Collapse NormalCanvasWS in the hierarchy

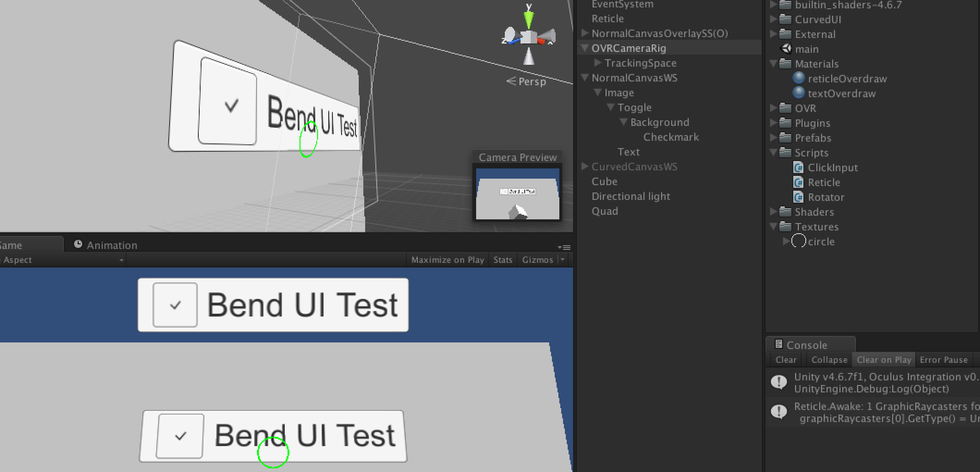pyautogui.click(x=585, y=77)
